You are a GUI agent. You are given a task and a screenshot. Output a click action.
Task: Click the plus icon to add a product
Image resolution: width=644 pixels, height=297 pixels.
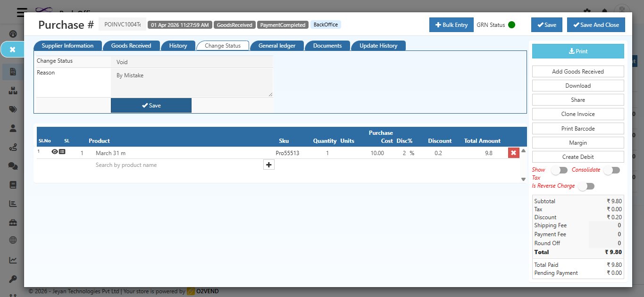[x=268, y=165]
